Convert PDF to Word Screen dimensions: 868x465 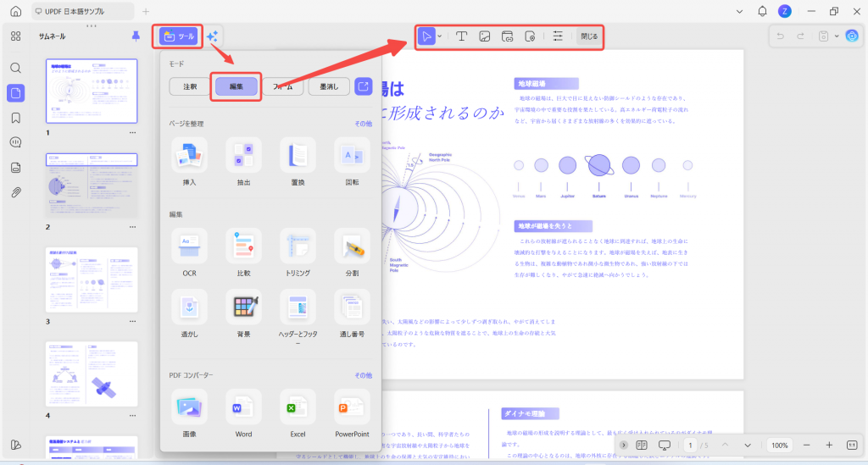coord(243,407)
